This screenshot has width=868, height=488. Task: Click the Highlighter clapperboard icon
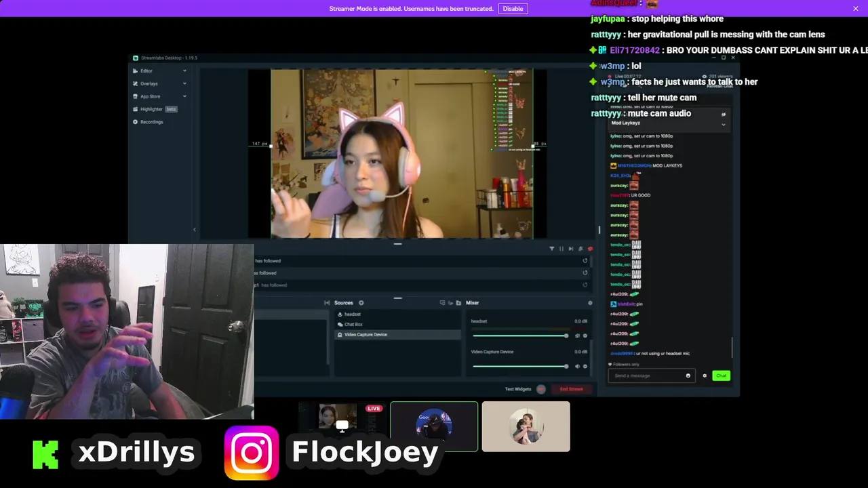(135, 109)
